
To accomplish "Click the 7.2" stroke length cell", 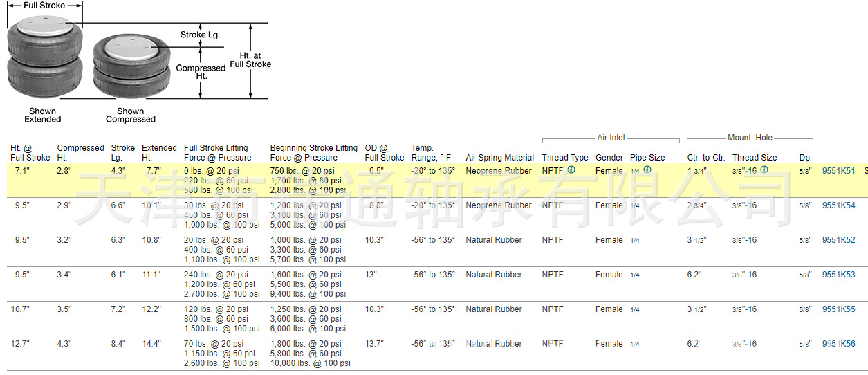I will [x=118, y=309].
